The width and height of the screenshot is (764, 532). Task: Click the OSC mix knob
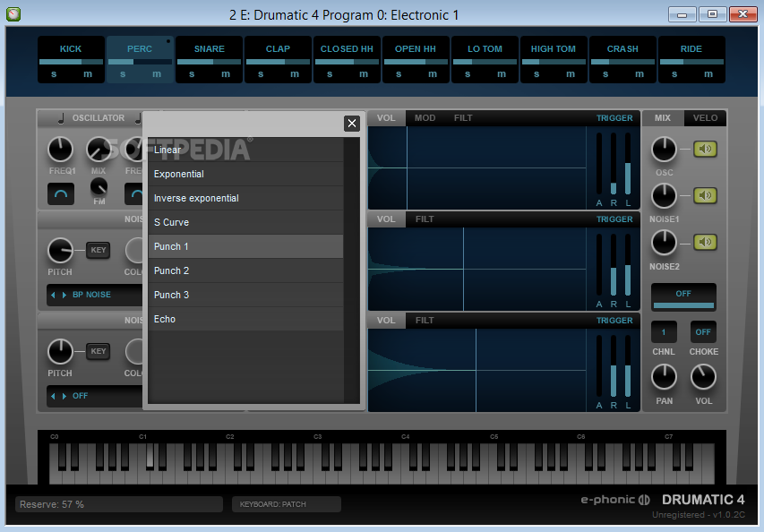click(664, 150)
